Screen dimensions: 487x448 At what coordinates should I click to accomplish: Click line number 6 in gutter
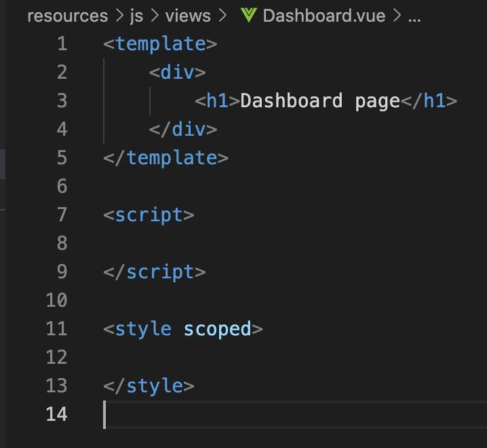coord(62,186)
